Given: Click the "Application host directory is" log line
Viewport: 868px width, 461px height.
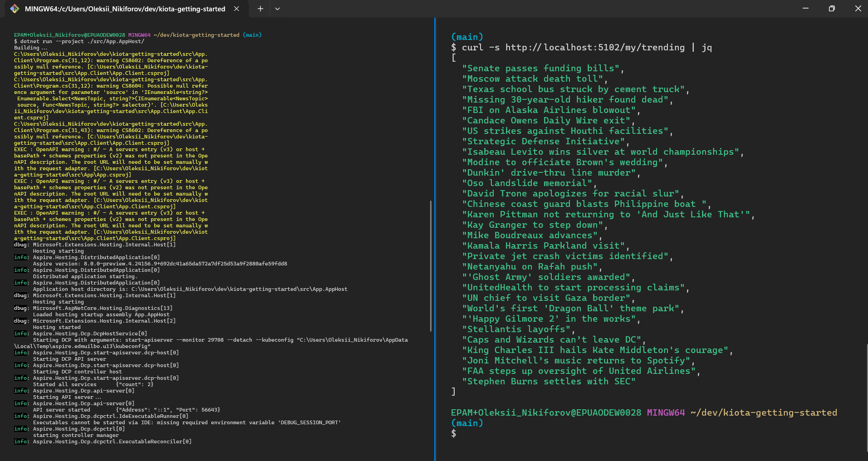Looking at the screenshot, I should tap(190, 289).
